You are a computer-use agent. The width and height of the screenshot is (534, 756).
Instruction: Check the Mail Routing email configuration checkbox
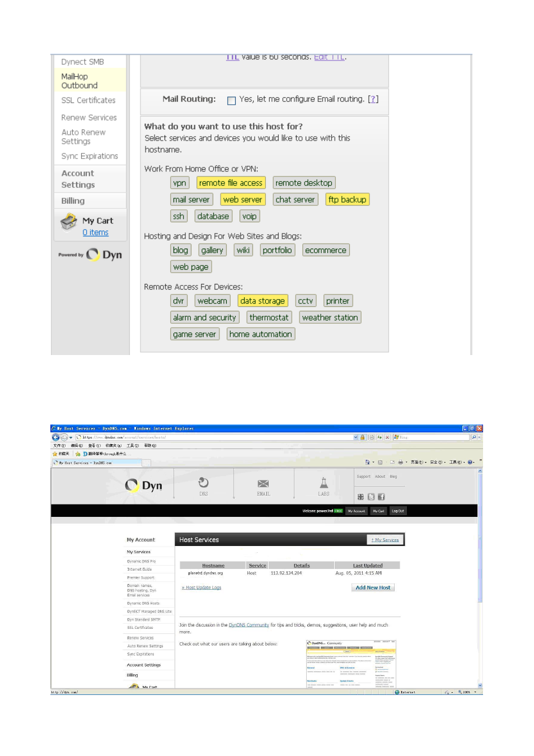(x=231, y=101)
